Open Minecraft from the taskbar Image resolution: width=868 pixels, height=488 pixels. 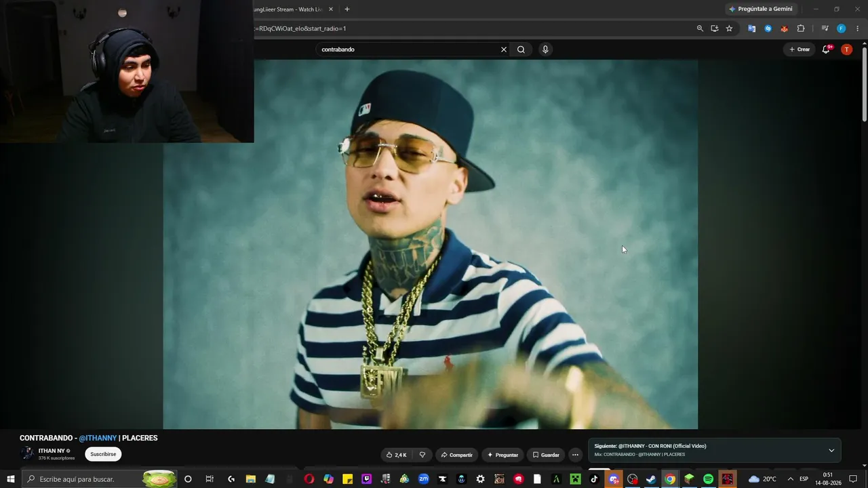(575, 479)
